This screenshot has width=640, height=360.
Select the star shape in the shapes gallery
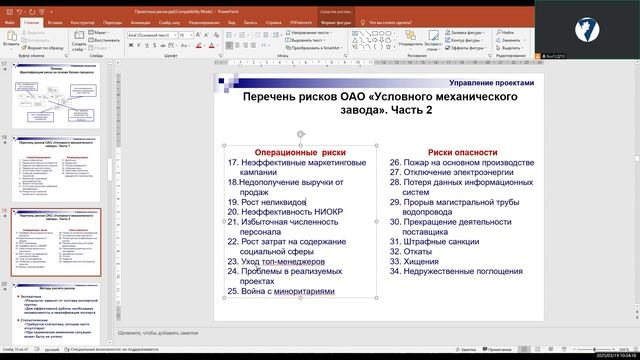(388, 47)
